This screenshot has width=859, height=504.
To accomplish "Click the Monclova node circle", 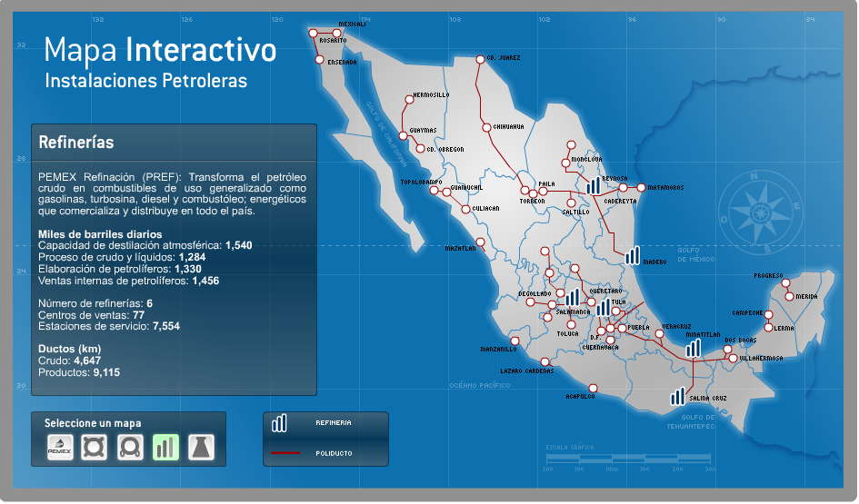I will coord(566,163).
